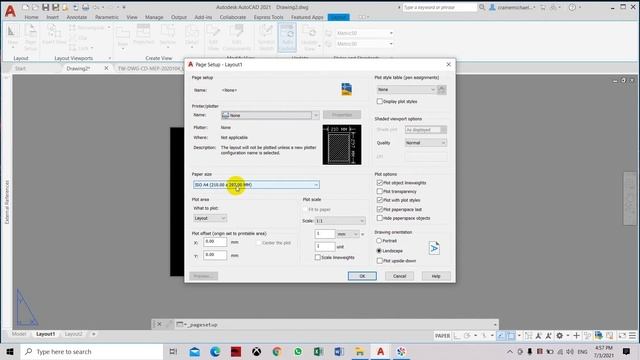This screenshot has width=640, height=360.
Task: Open the Annotate ribbon tab
Action: coord(77,17)
